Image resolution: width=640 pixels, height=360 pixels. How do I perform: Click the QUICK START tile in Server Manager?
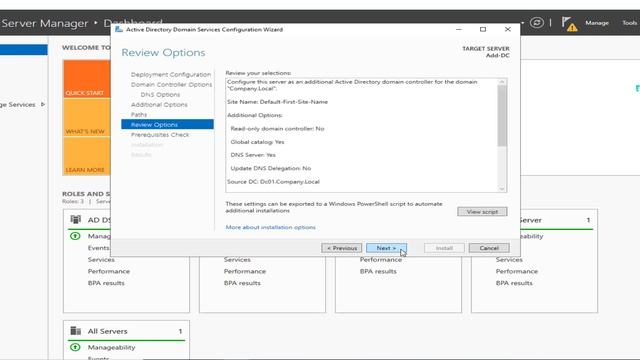point(87,79)
